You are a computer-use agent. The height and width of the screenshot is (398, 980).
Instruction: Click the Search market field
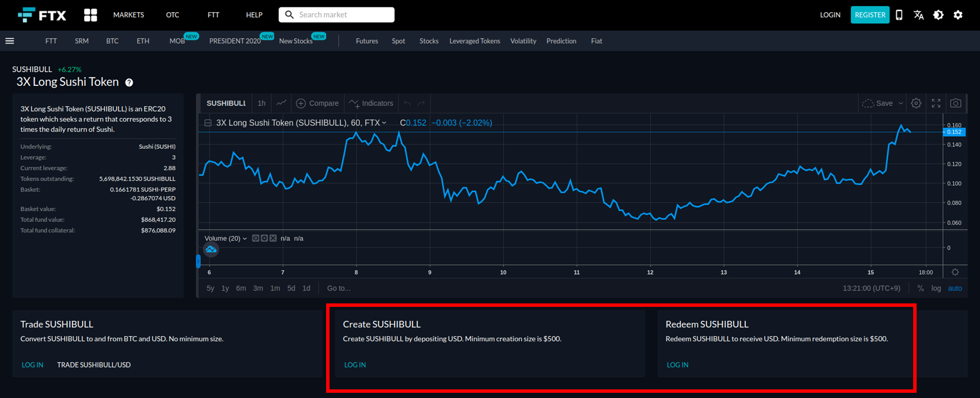[x=336, y=15]
